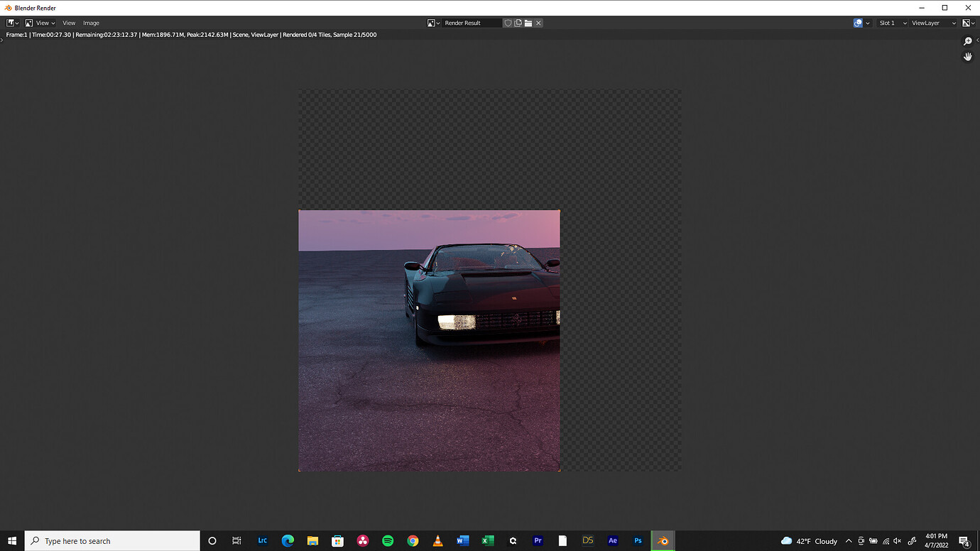Open the image editor mode View dropdown
The width and height of the screenshot is (980, 551).
40,23
